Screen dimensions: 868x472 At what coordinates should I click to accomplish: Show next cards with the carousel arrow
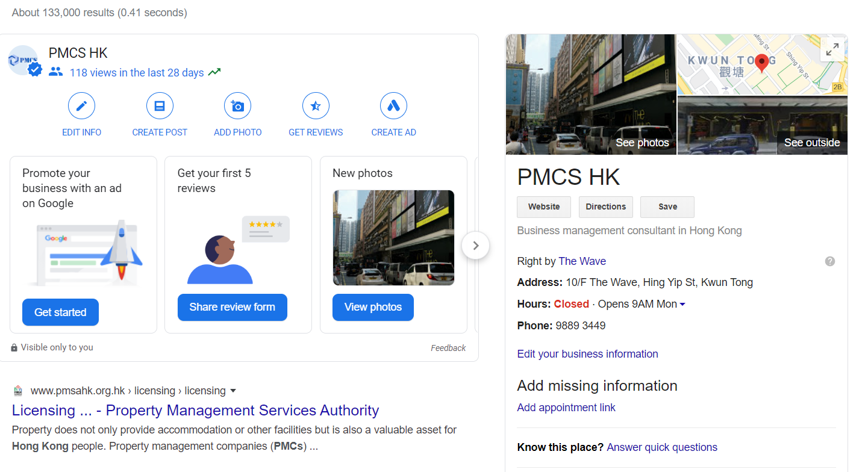475,246
